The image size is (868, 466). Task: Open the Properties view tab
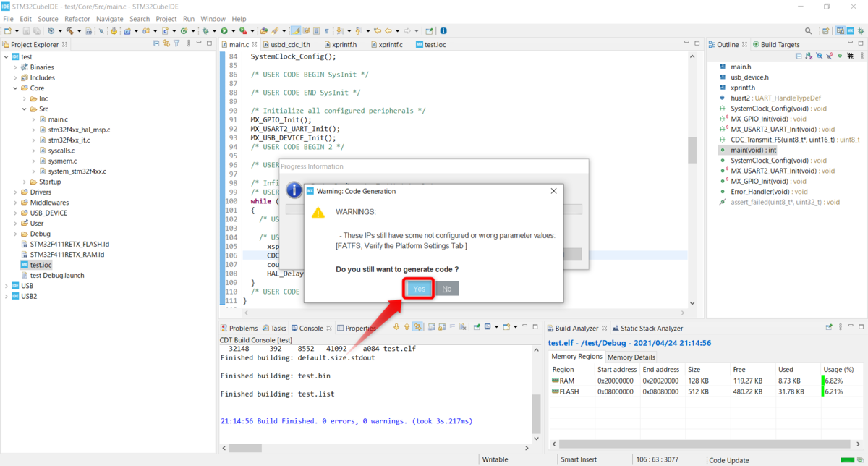(355, 329)
